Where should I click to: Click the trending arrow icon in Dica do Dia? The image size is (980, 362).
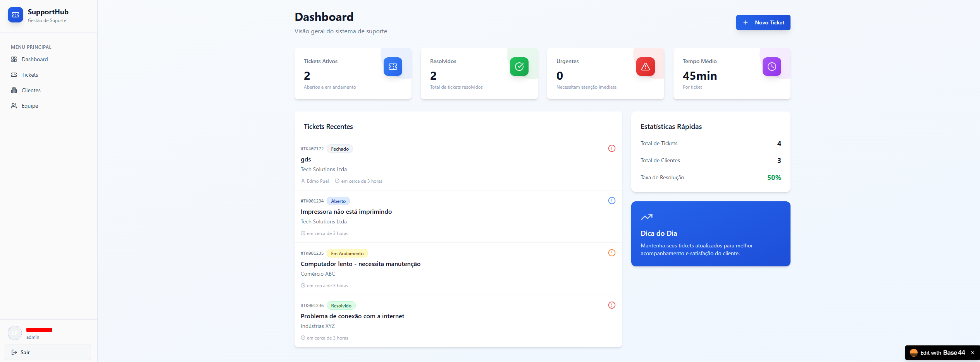click(x=646, y=217)
